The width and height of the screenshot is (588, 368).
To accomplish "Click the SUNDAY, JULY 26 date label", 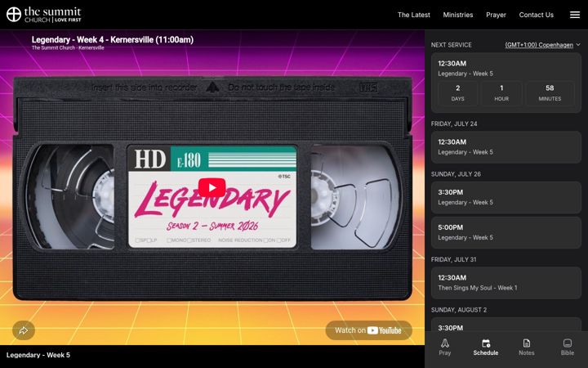I will [456, 174].
